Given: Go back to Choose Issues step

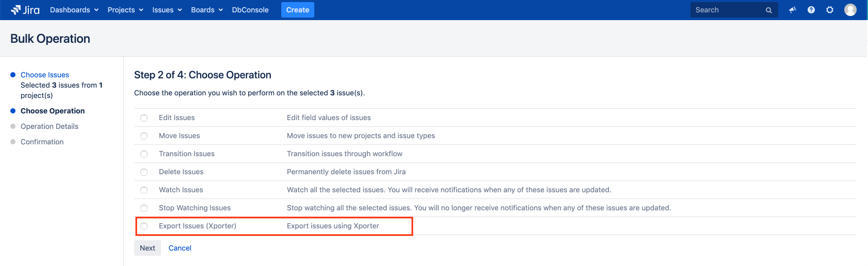Looking at the screenshot, I should coord(45,75).
